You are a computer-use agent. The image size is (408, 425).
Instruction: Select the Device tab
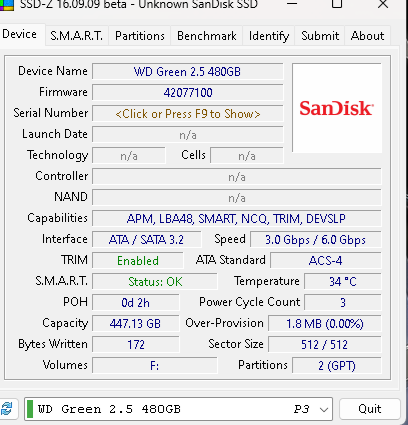point(21,34)
